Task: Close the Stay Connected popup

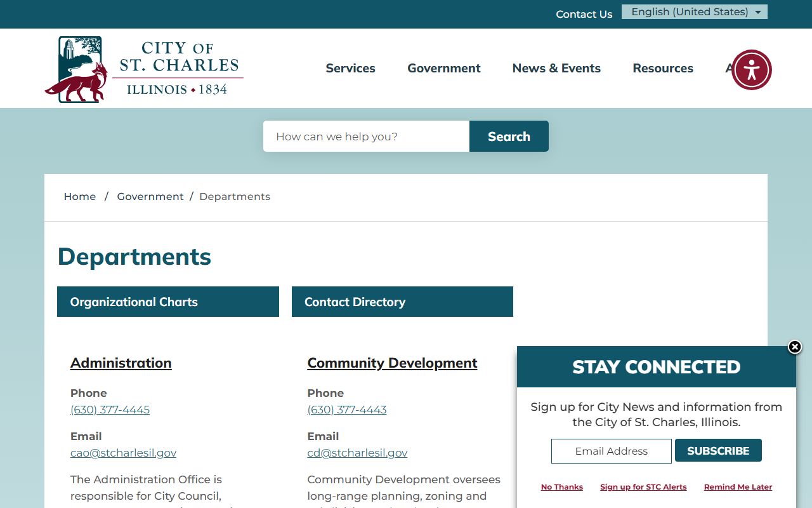Action: (x=795, y=347)
